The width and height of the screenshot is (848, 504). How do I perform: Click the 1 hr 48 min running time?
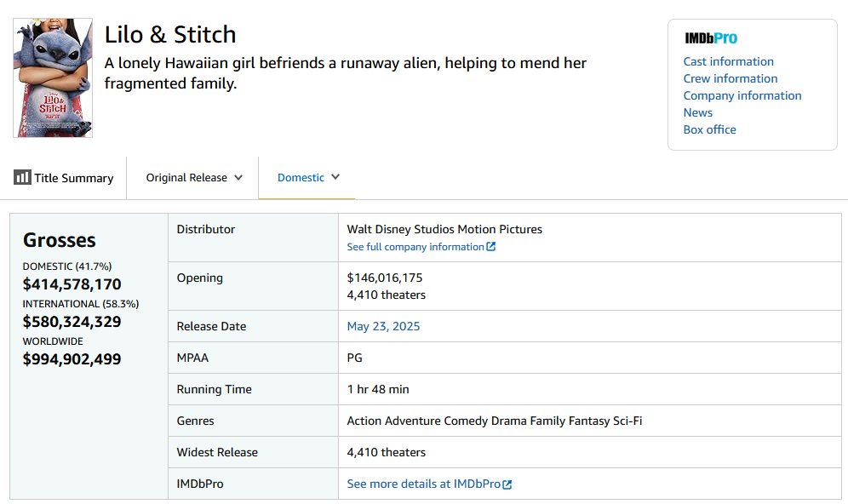(378, 389)
